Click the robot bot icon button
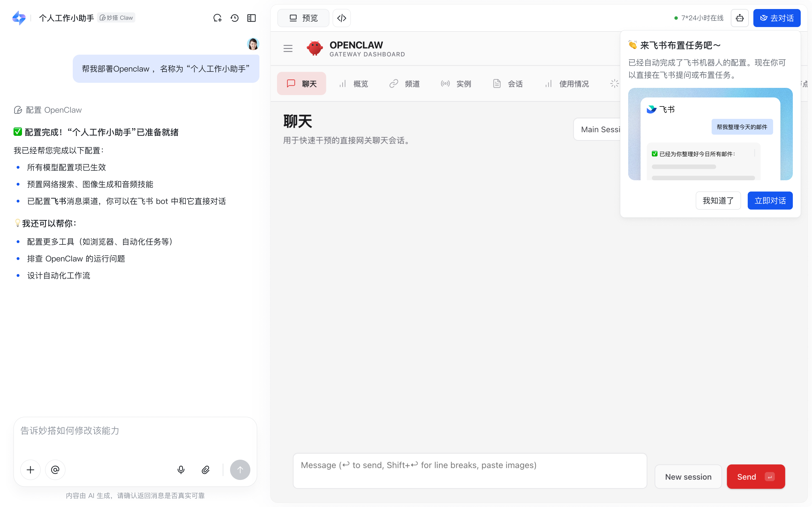Viewport: 812px width, 507px height. pos(740,18)
